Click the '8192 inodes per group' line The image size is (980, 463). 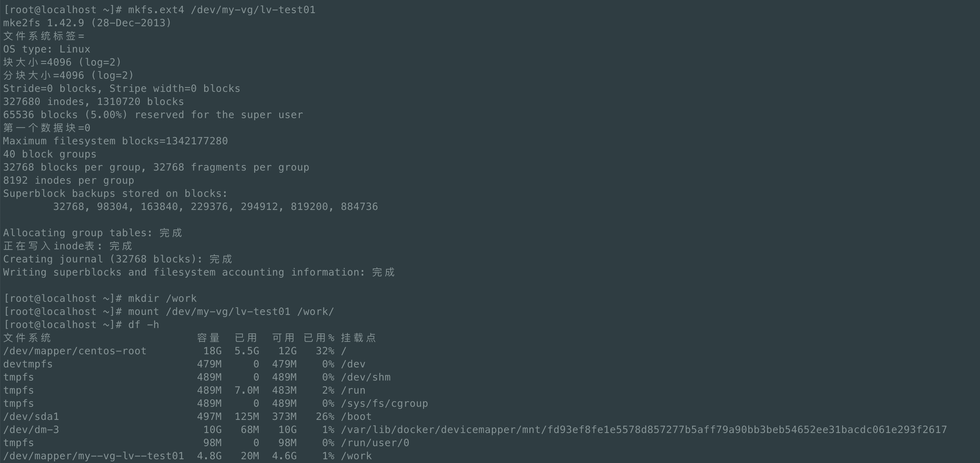[x=68, y=180]
